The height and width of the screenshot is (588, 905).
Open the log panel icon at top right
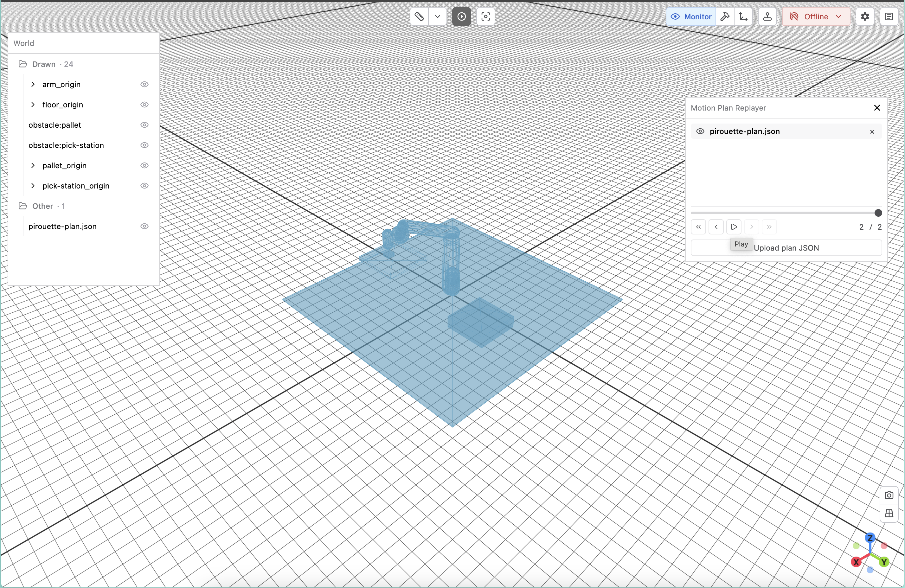click(x=889, y=17)
